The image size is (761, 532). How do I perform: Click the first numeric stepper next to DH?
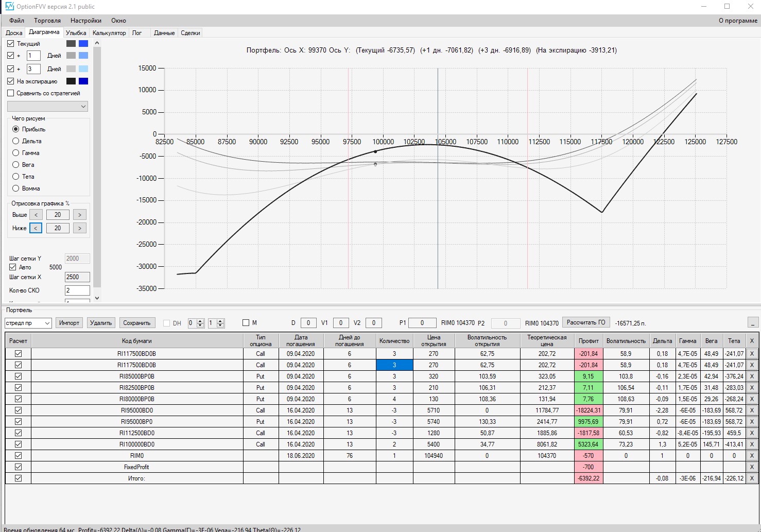click(x=196, y=323)
